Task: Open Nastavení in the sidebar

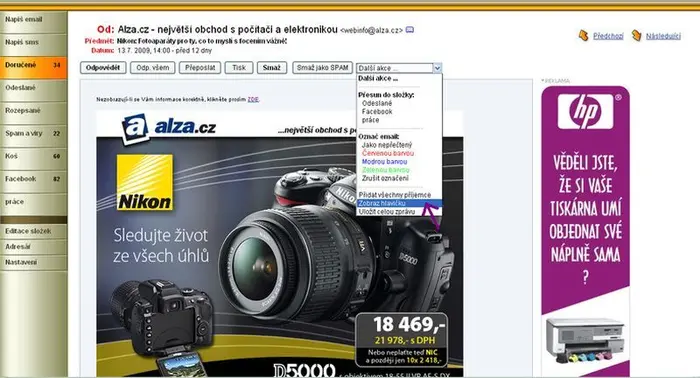Action: pos(33,262)
